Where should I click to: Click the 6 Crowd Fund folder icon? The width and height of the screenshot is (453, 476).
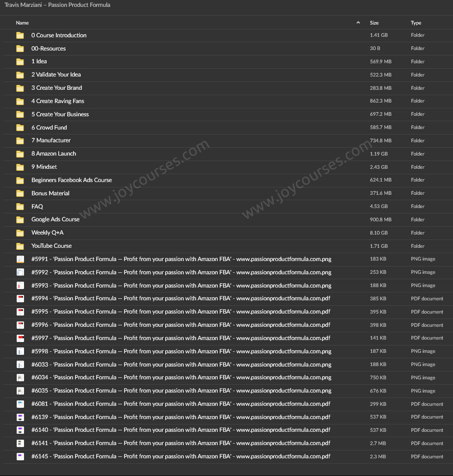[20, 128]
